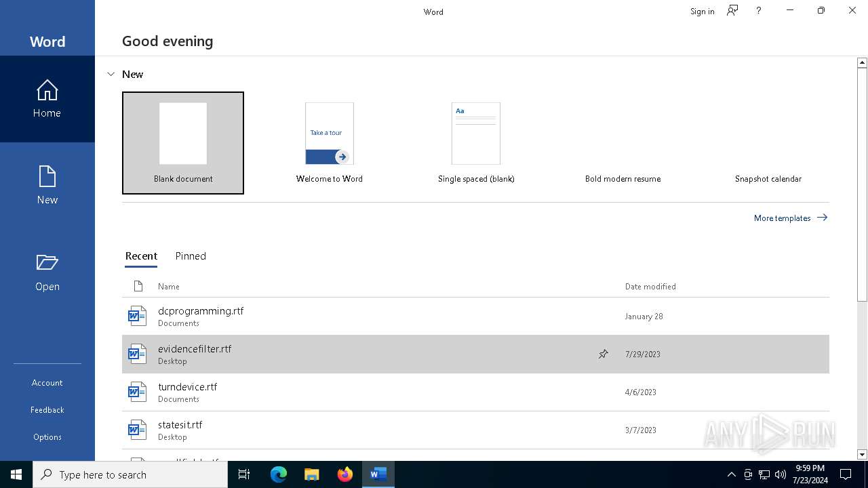Create a Blank document
Image resolution: width=868 pixels, height=488 pixels.
183,143
